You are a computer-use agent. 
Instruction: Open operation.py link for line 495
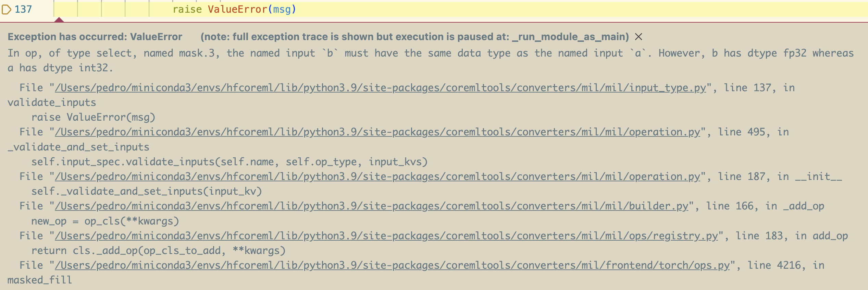pos(377,132)
